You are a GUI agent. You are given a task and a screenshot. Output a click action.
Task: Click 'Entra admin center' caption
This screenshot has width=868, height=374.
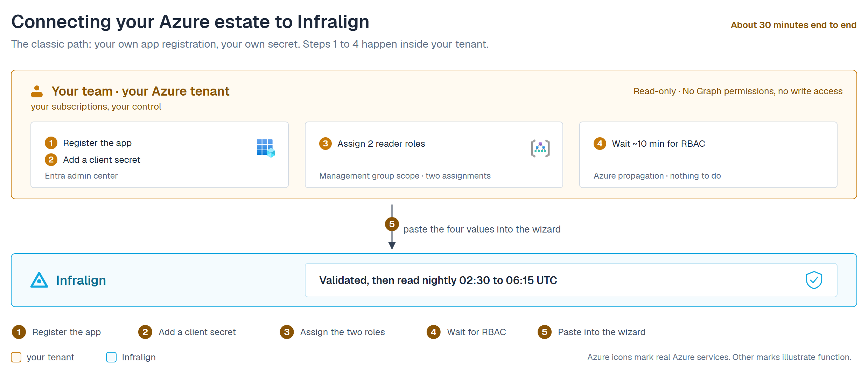(x=81, y=176)
